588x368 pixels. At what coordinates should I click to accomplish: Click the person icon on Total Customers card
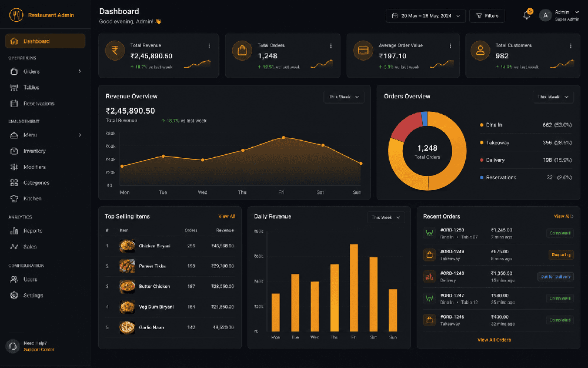480,50
